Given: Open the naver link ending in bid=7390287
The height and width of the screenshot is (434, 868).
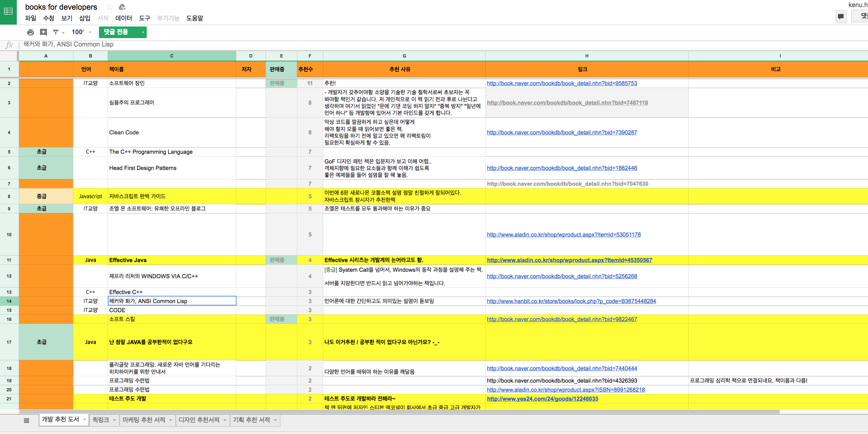Looking at the screenshot, I should (x=562, y=132).
